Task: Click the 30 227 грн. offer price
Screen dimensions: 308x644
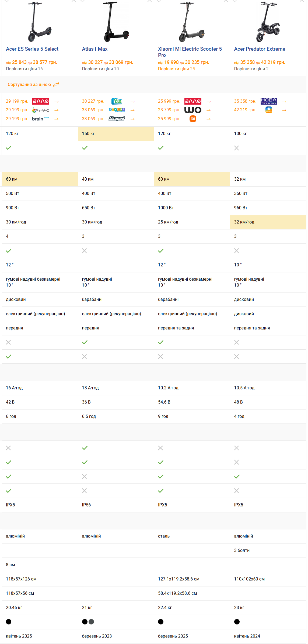Action: [x=93, y=101]
